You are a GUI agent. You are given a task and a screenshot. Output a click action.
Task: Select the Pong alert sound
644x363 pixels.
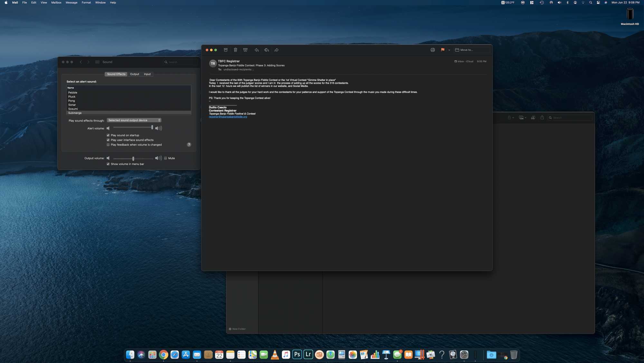tap(129, 101)
